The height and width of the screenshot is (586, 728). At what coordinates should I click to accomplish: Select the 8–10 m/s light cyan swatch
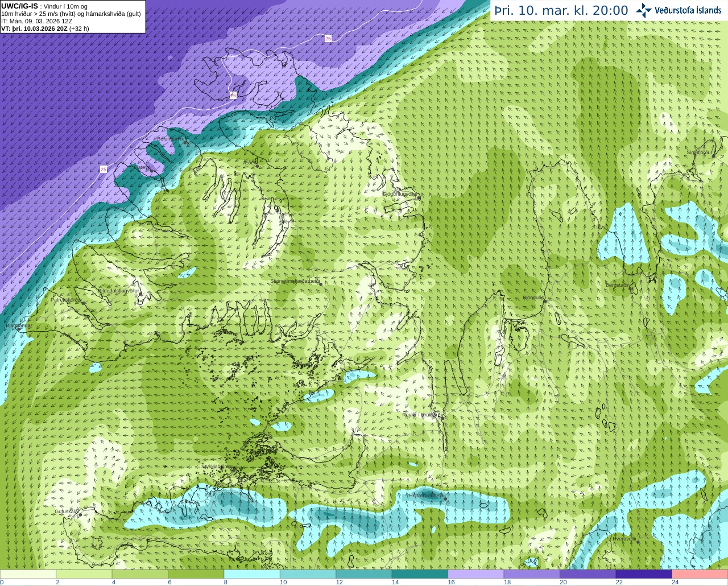[252, 574]
